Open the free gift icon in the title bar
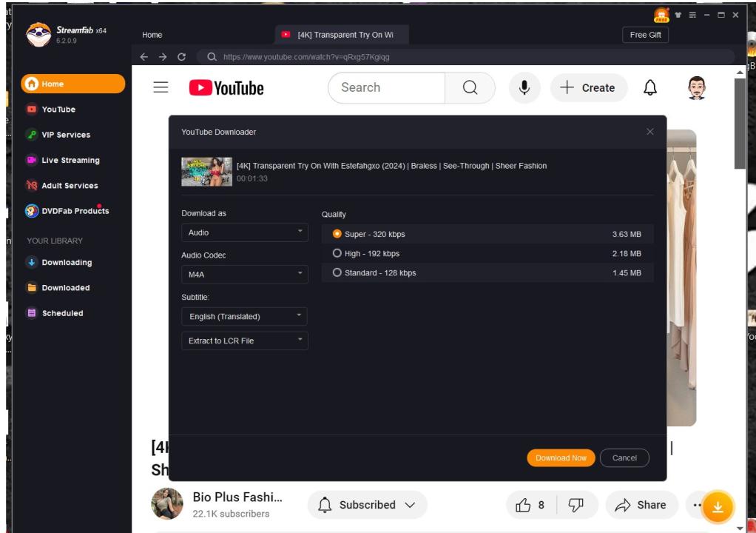The width and height of the screenshot is (756, 533). 661,15
